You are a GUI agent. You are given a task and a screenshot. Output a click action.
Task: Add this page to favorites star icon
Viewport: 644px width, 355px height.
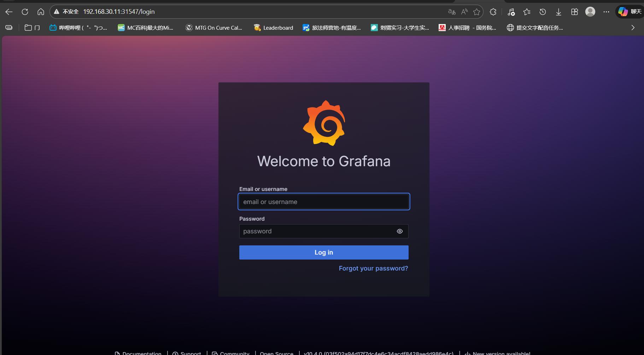click(x=476, y=12)
